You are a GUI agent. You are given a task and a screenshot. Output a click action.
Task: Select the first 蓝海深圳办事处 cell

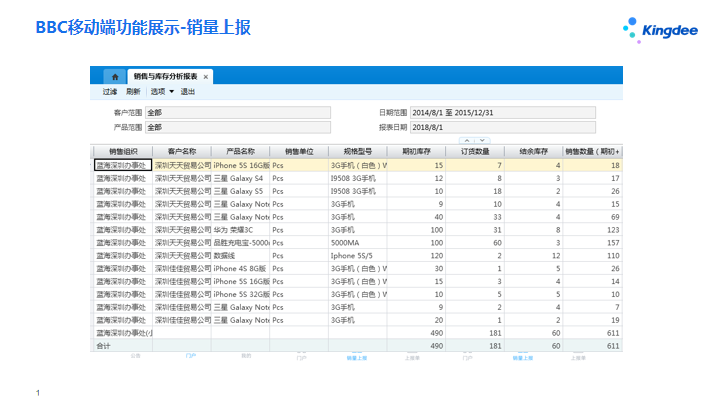pos(123,165)
